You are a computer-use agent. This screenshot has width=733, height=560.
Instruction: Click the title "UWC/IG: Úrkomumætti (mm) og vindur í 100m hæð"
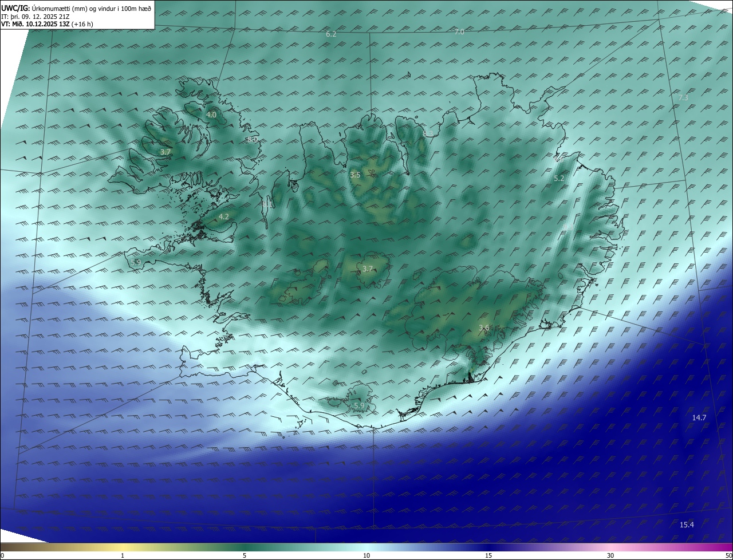click(x=76, y=8)
